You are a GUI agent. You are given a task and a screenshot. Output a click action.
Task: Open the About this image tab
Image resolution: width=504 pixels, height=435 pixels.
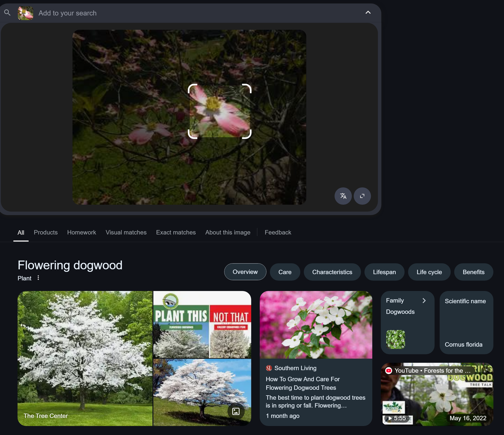click(x=228, y=232)
